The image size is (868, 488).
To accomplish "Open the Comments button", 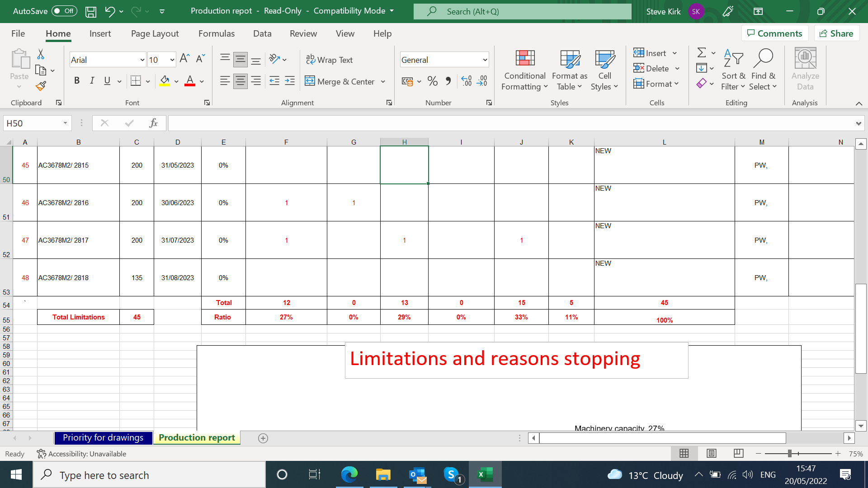I will click(774, 33).
